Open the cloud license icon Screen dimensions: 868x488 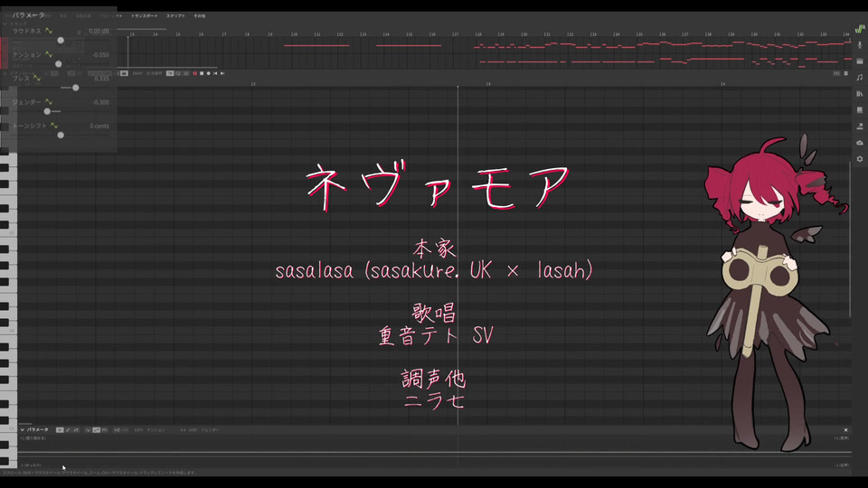click(860, 143)
